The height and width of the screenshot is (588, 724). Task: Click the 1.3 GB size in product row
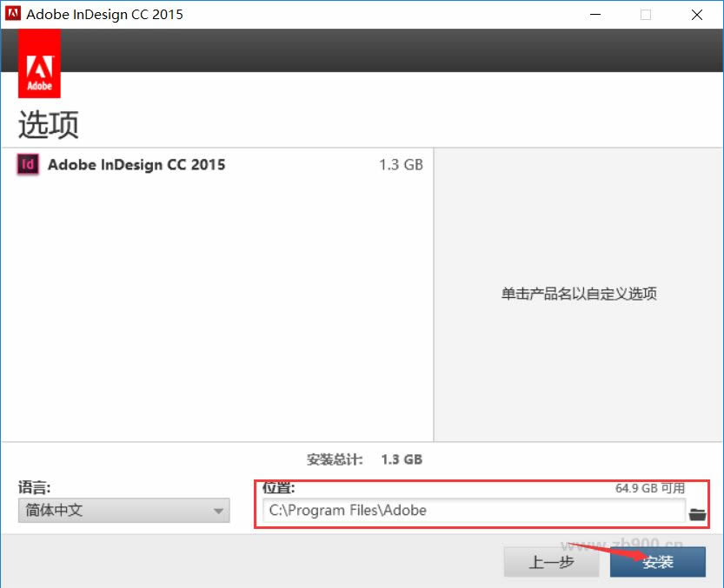coord(401,165)
